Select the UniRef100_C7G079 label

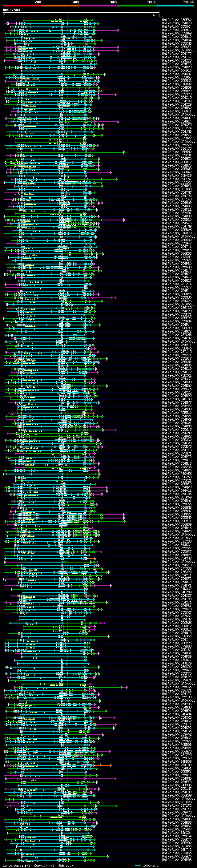[x=176, y=233]
